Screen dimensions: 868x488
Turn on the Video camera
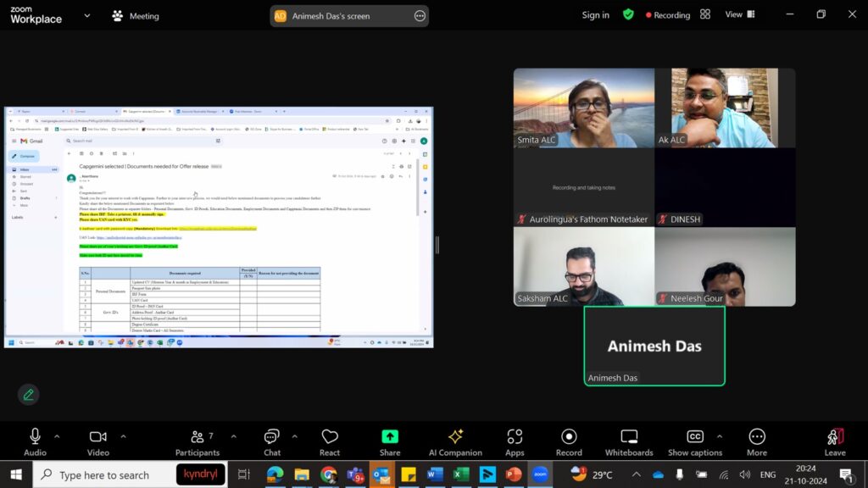click(x=98, y=441)
